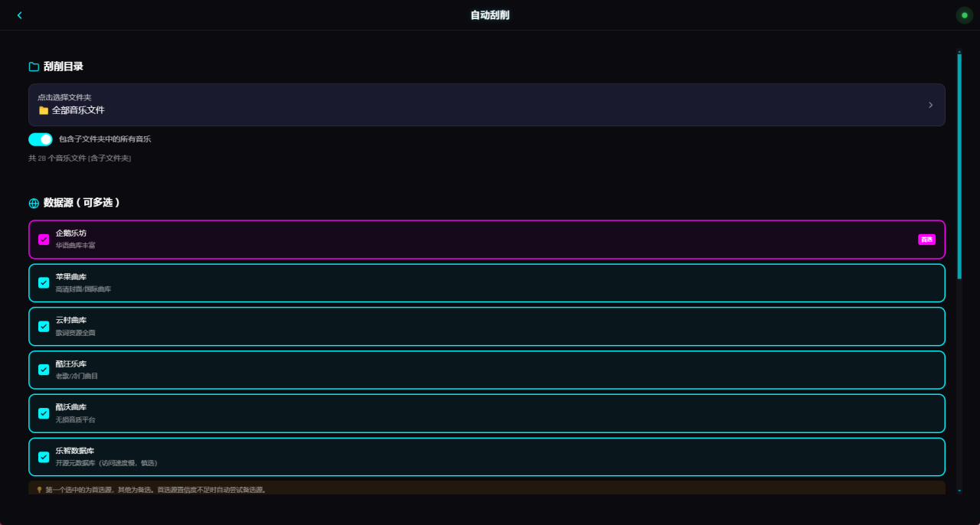Click the 酷汪乐库 source name
Screen dimensions: 980x525
coord(71,364)
